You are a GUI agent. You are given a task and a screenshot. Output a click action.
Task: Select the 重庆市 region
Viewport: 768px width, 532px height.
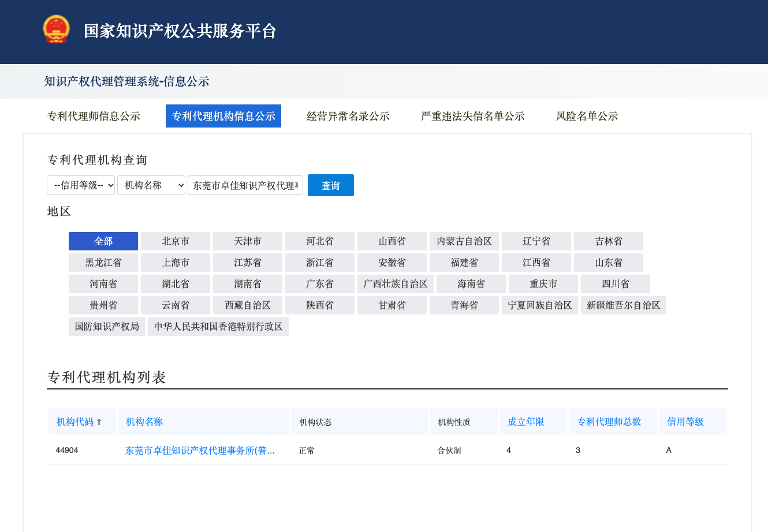click(543, 284)
